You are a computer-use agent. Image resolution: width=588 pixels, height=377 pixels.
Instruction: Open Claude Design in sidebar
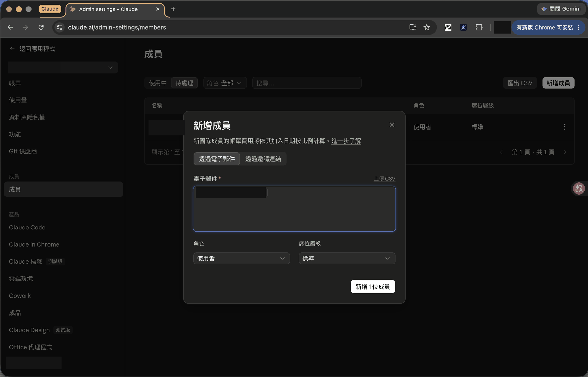click(x=29, y=330)
